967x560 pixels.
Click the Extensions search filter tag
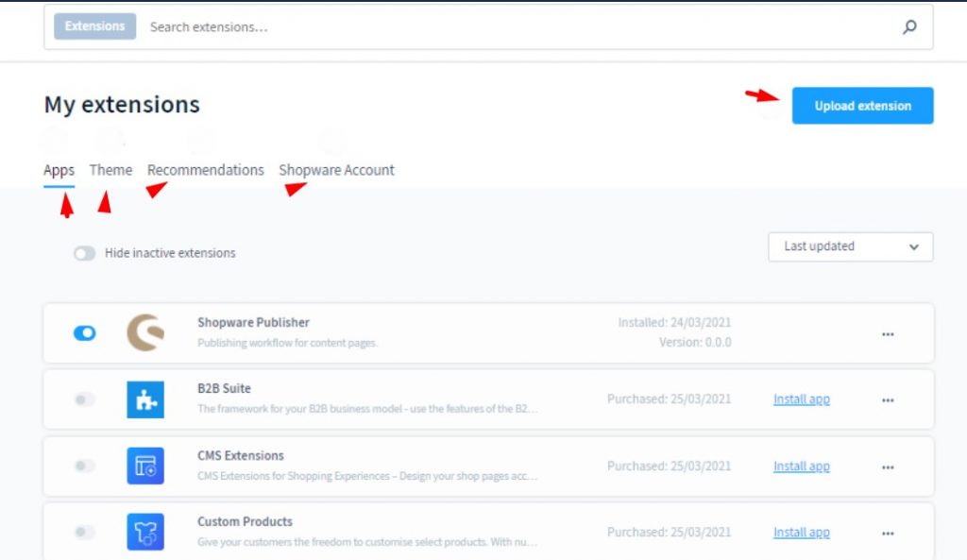[95, 26]
